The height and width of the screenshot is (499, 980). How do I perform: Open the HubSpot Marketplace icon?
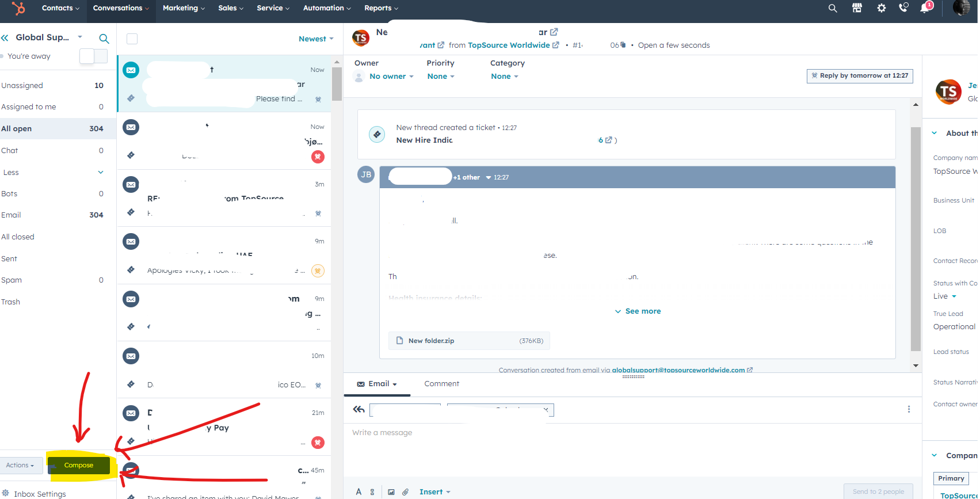857,8
